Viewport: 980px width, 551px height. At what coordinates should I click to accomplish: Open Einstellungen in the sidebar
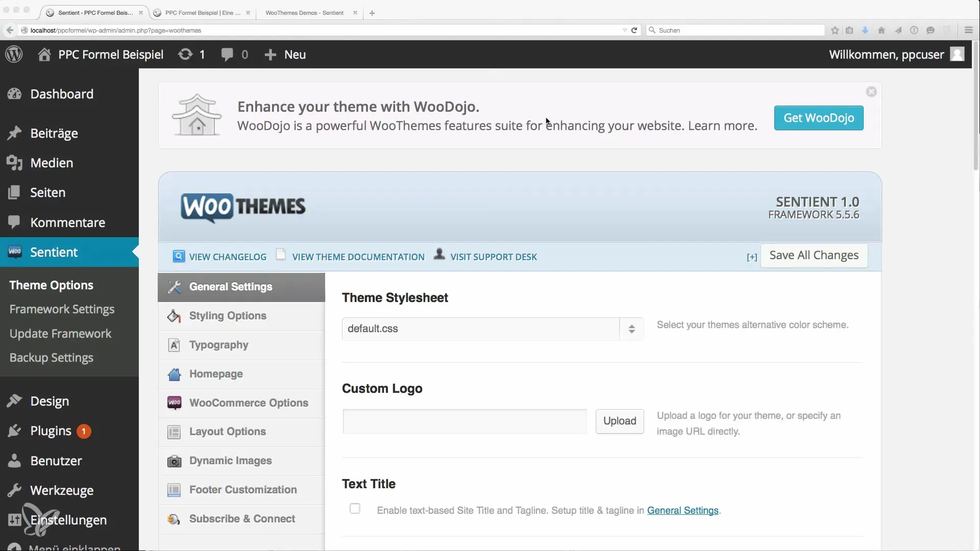pyautogui.click(x=68, y=520)
